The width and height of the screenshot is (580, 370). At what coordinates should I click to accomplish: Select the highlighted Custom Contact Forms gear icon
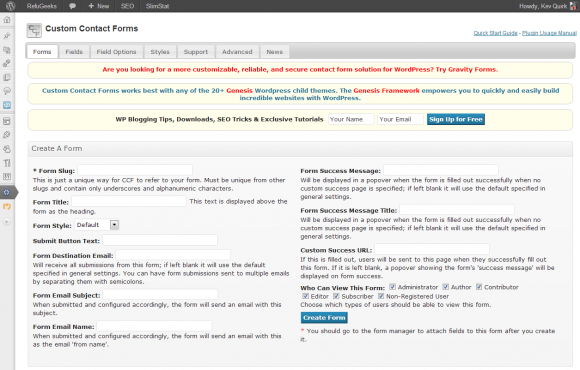pyautogui.click(x=7, y=192)
